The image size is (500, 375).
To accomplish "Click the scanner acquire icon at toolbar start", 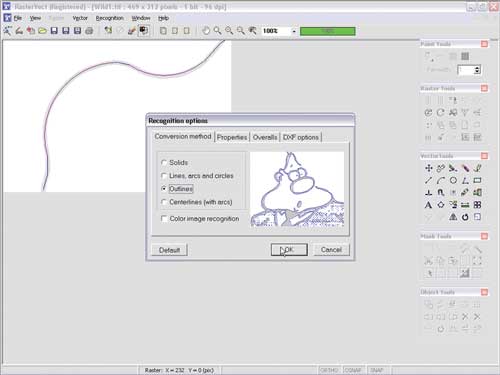I will (7, 31).
